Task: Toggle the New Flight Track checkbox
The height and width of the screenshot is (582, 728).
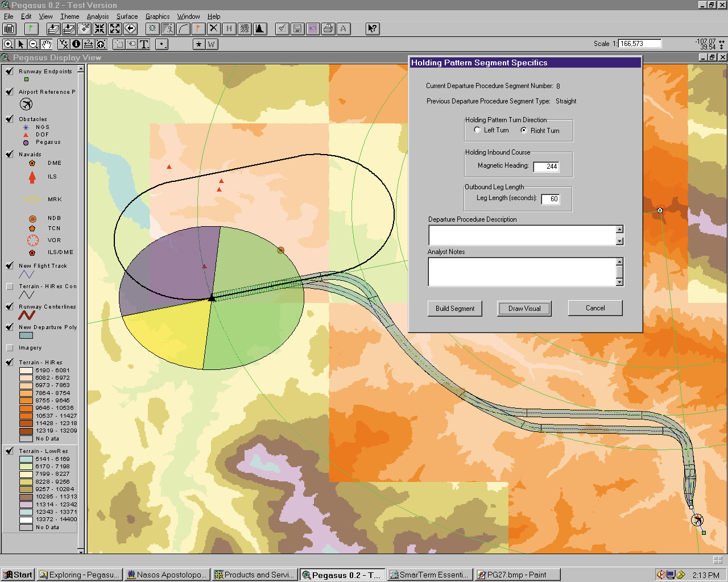Action: click(x=10, y=265)
